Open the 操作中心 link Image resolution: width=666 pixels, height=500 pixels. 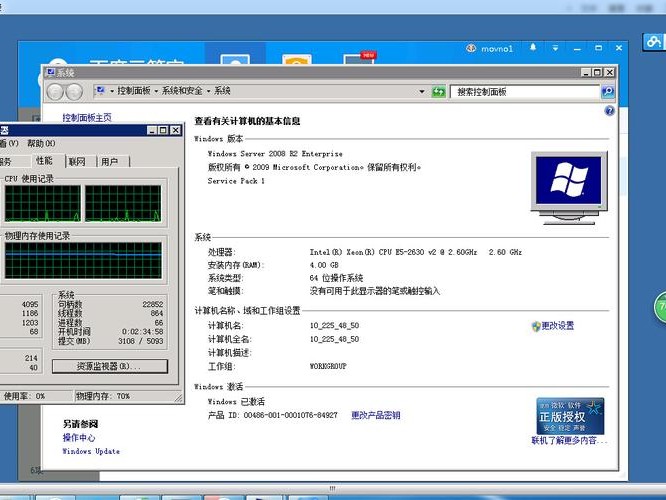coord(79,438)
